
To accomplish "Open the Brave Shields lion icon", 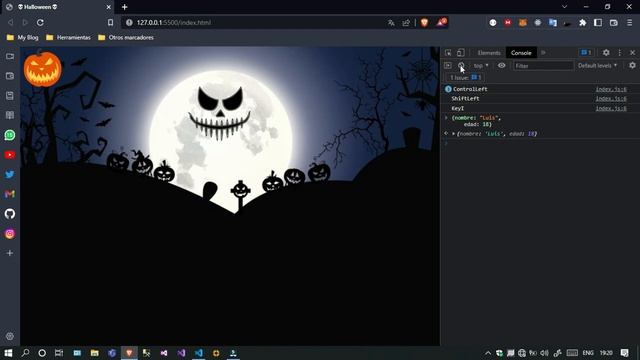I will (x=424, y=22).
